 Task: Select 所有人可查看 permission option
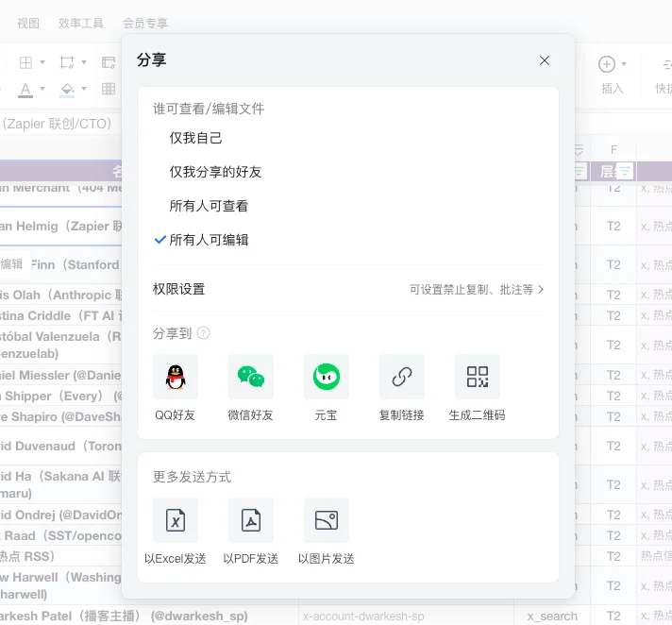click(x=209, y=206)
